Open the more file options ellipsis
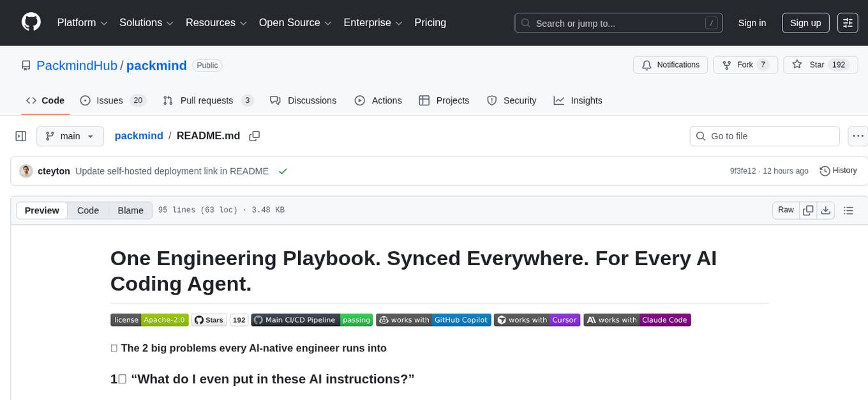Viewport: 868px width, 400px height. 858,135
